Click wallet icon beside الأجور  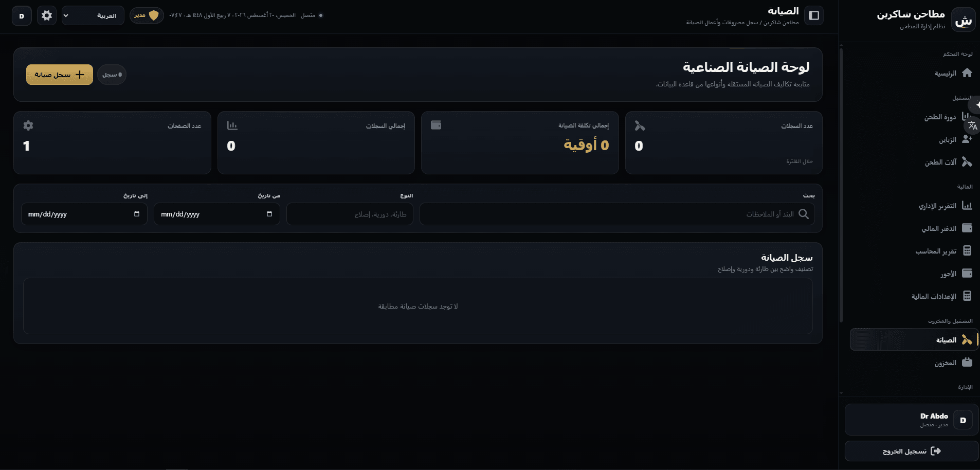click(x=967, y=273)
